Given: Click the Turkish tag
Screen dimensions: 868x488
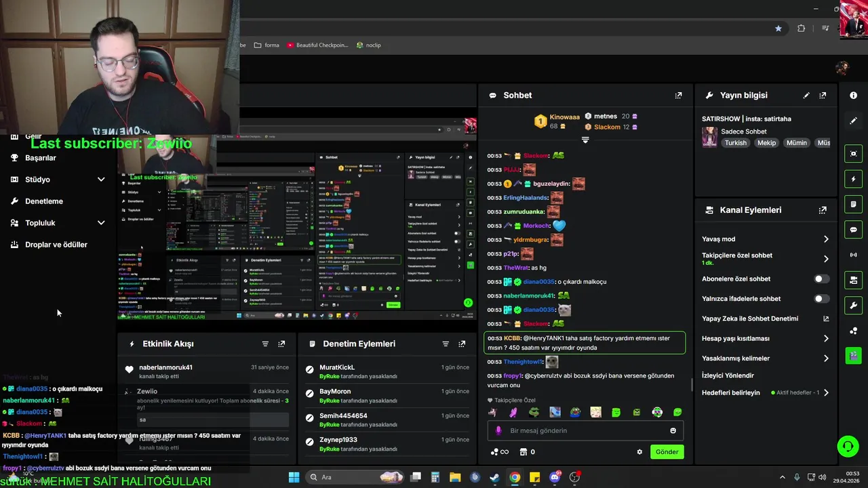Looking at the screenshot, I should point(735,143).
